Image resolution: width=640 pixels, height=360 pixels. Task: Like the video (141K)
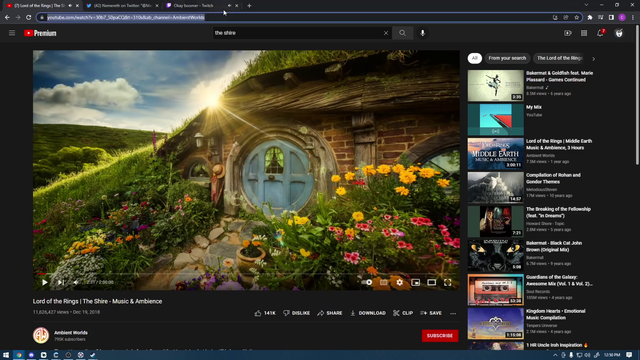(265, 313)
